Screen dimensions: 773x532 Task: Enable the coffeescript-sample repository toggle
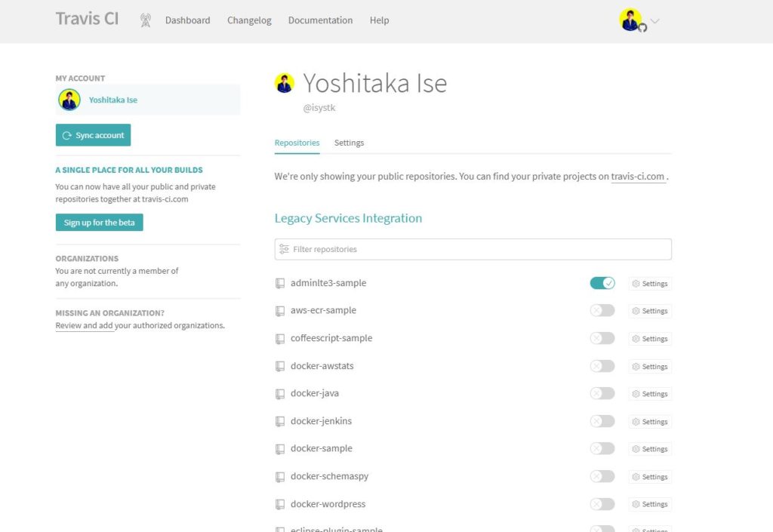(x=602, y=338)
